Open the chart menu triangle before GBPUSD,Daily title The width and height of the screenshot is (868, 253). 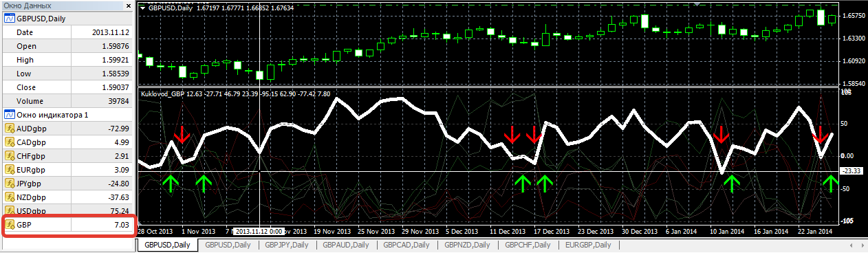[x=142, y=8]
